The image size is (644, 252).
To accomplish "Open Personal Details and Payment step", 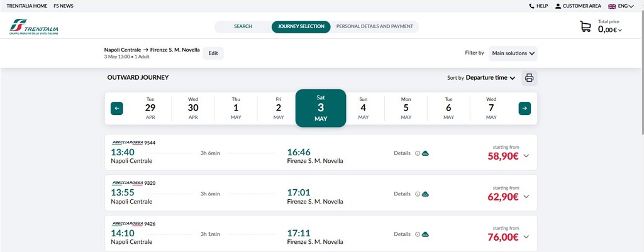I will [x=375, y=26].
